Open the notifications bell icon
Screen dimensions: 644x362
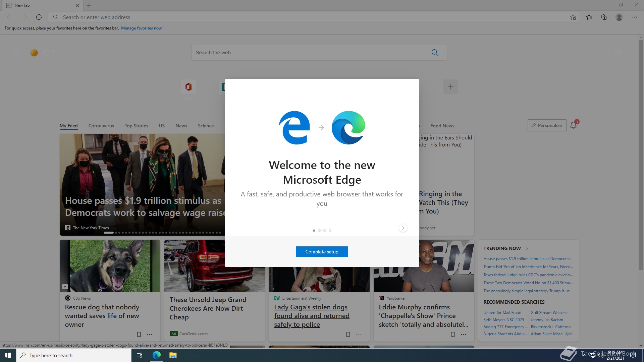click(574, 125)
